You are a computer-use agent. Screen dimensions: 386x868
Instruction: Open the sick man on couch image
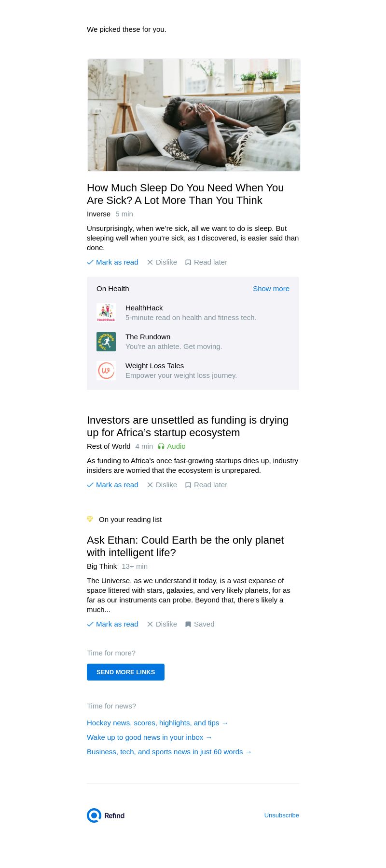[193, 115]
